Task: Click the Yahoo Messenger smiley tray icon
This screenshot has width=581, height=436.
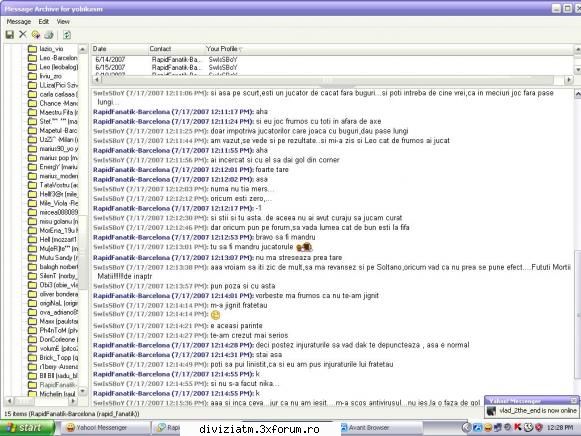Action: 488,427
